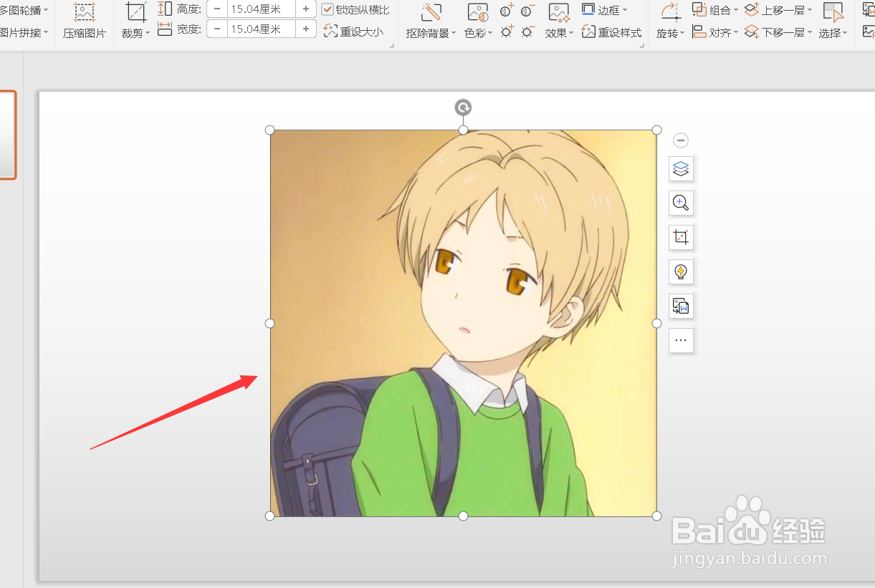Open the 色彩 color dropdown
Screen dimensions: 875x588
click(478, 21)
